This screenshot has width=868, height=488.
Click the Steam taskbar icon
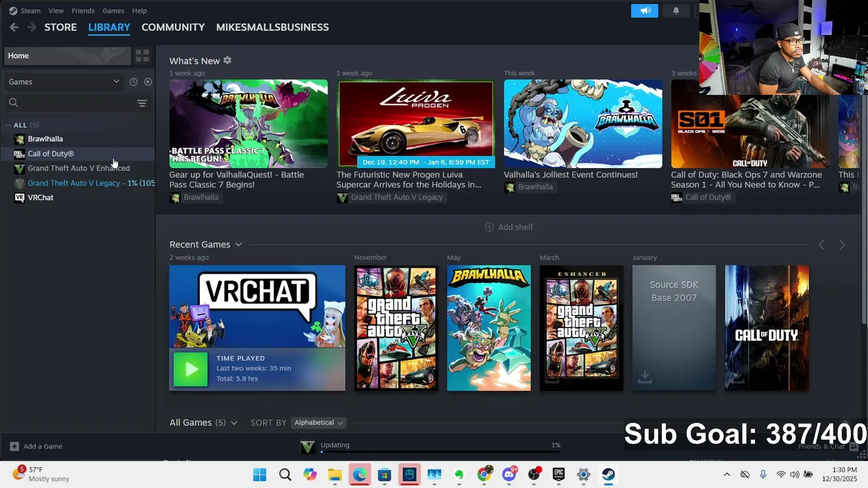pos(608,474)
